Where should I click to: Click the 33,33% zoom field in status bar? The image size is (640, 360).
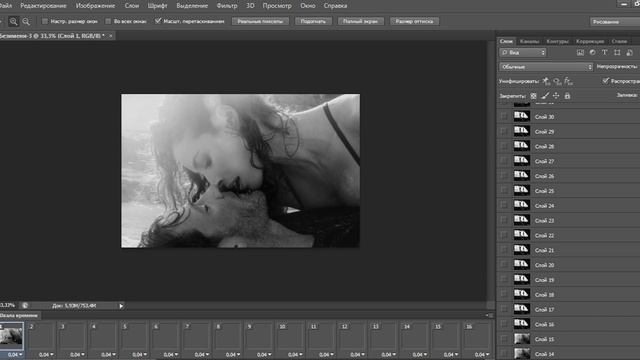click(x=8, y=305)
